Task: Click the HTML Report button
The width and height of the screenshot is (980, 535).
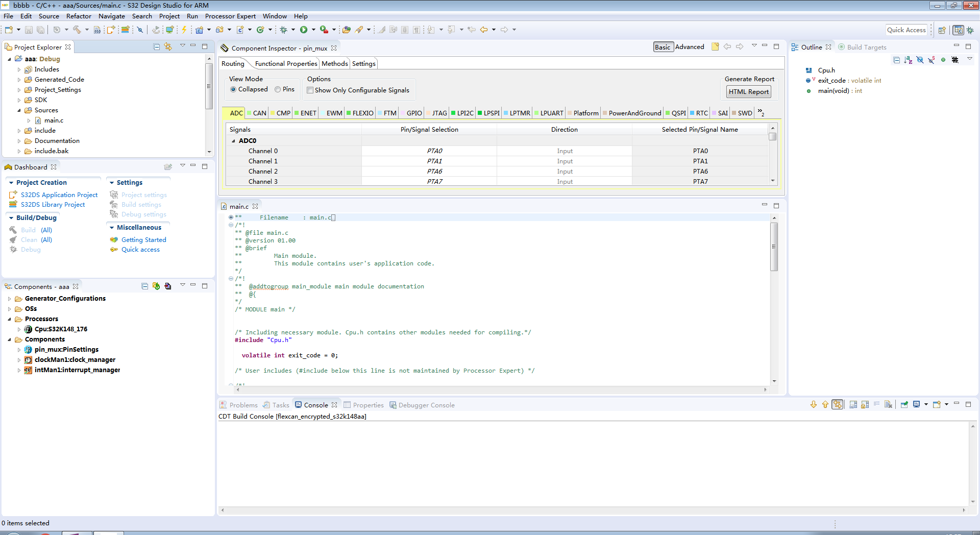Action: (x=748, y=92)
